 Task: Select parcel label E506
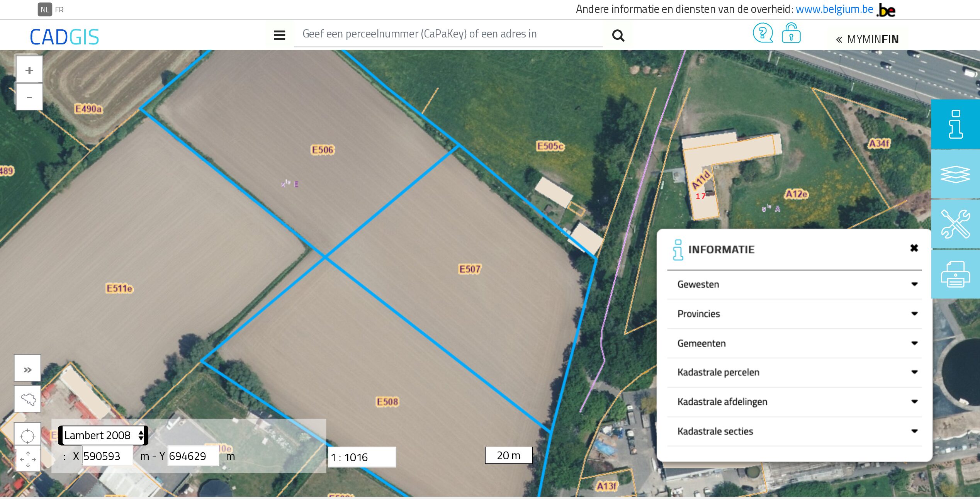pyautogui.click(x=323, y=150)
